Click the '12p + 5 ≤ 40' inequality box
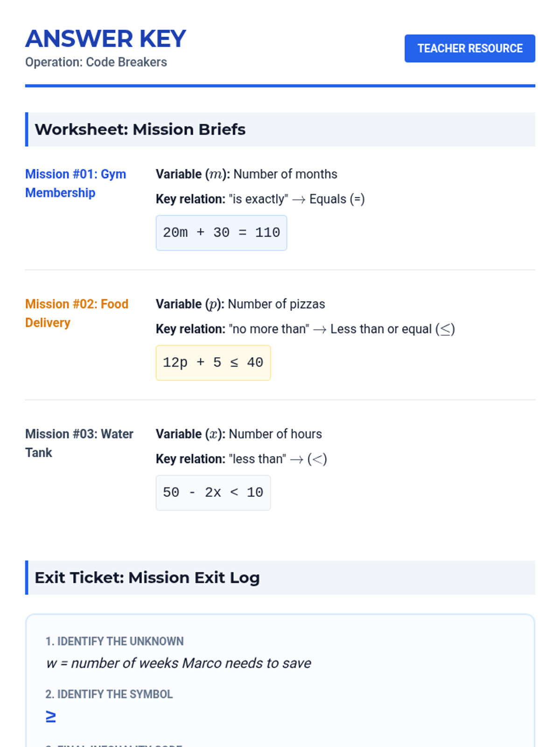Screen dimensions: 560x747 tap(213, 363)
